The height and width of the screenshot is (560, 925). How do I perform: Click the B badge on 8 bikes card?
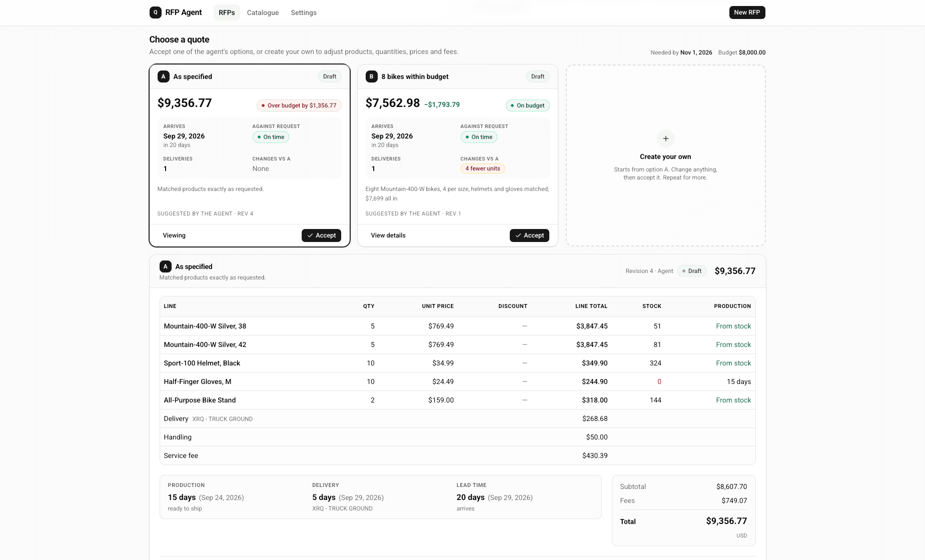click(x=371, y=76)
